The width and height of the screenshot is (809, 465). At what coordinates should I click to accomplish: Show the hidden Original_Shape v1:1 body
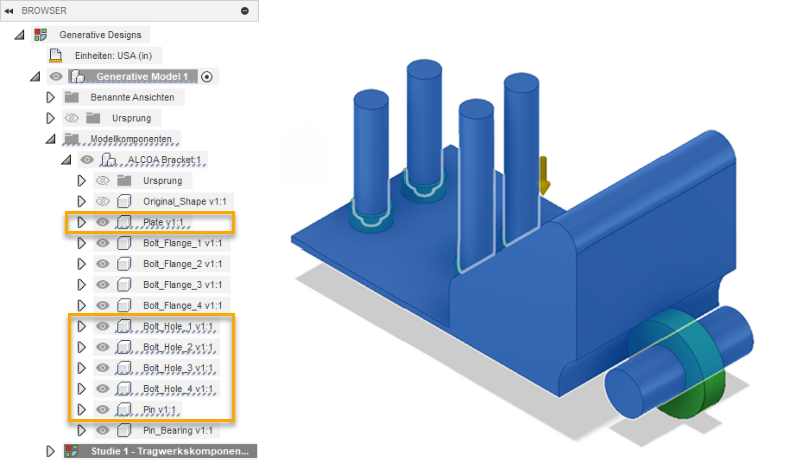pos(103,201)
